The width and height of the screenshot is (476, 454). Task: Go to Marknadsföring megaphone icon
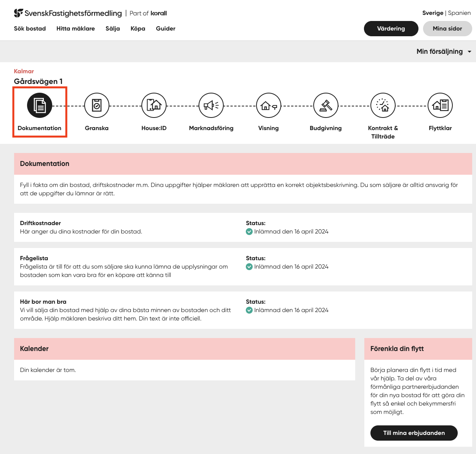point(211,106)
